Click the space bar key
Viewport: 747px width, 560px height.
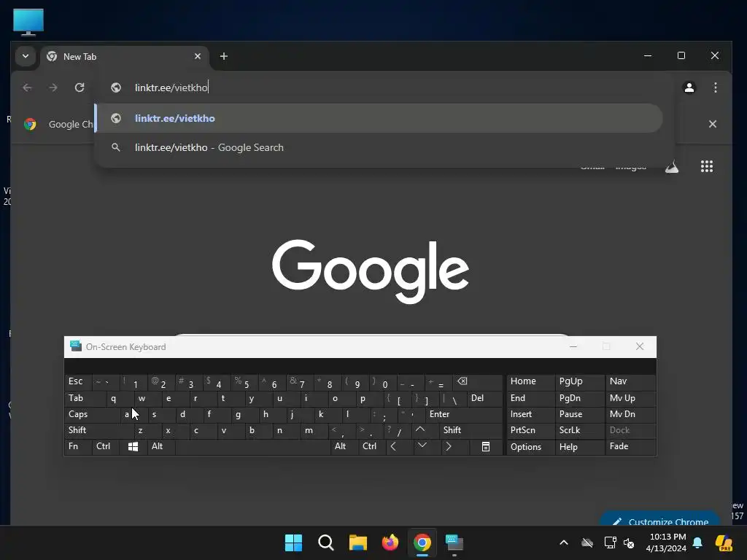tap(253, 447)
